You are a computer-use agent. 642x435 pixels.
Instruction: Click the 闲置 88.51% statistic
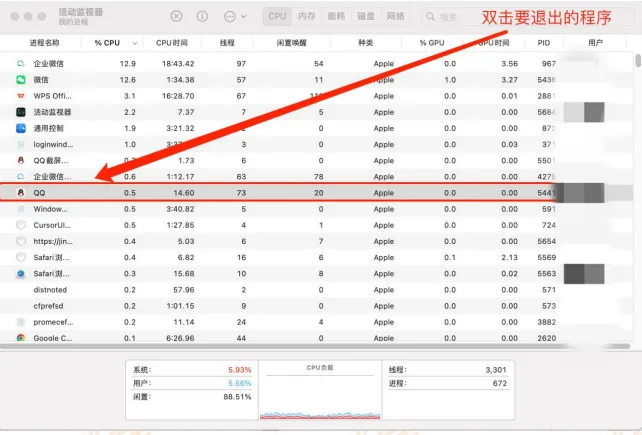192,397
